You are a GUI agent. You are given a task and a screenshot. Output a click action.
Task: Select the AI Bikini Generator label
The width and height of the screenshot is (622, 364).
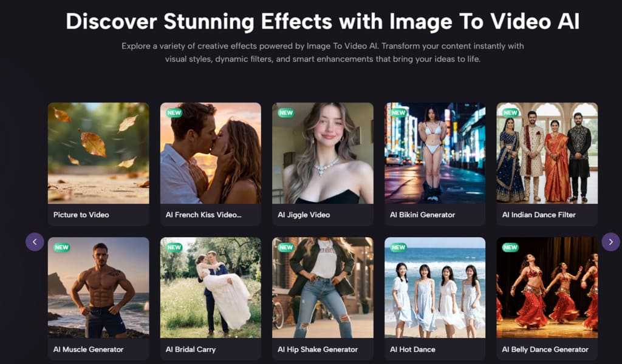point(422,215)
